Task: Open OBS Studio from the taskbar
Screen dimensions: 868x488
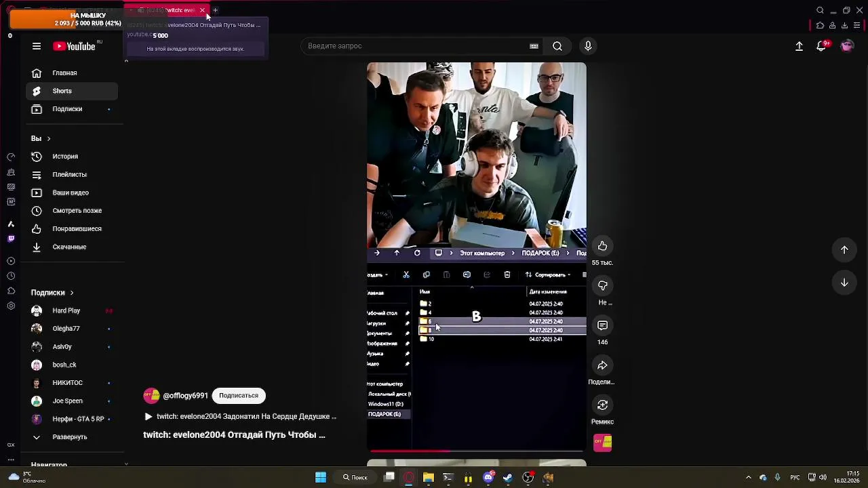Action: 528,478
